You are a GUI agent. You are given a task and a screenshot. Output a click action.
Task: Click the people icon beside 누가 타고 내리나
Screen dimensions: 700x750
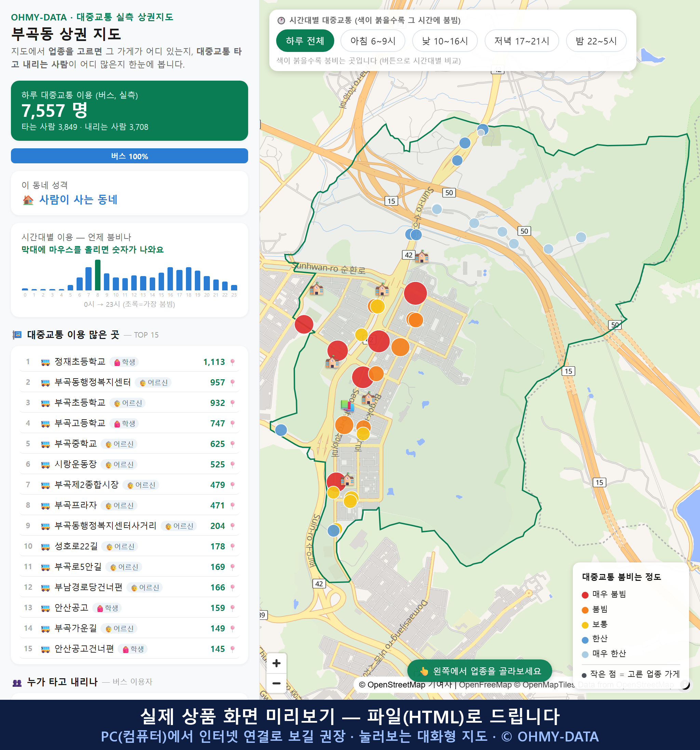(17, 682)
